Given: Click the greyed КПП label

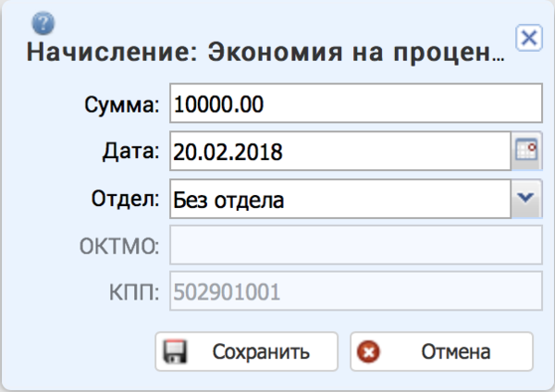Looking at the screenshot, I should point(135,292).
